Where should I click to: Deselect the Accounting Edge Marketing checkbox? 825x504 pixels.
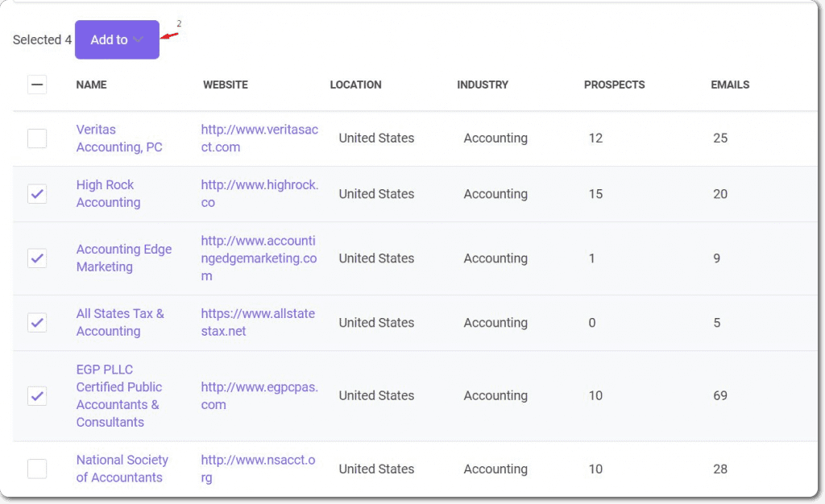[x=37, y=258]
